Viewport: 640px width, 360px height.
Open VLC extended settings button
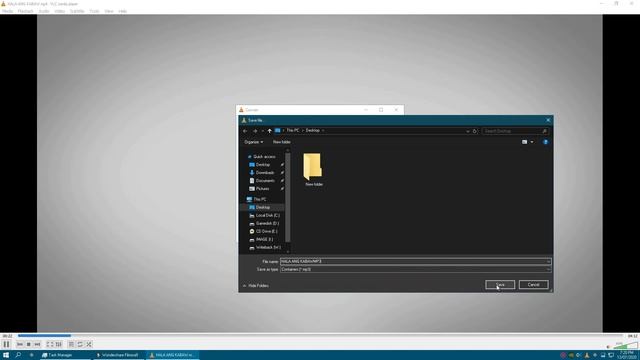[59, 344]
